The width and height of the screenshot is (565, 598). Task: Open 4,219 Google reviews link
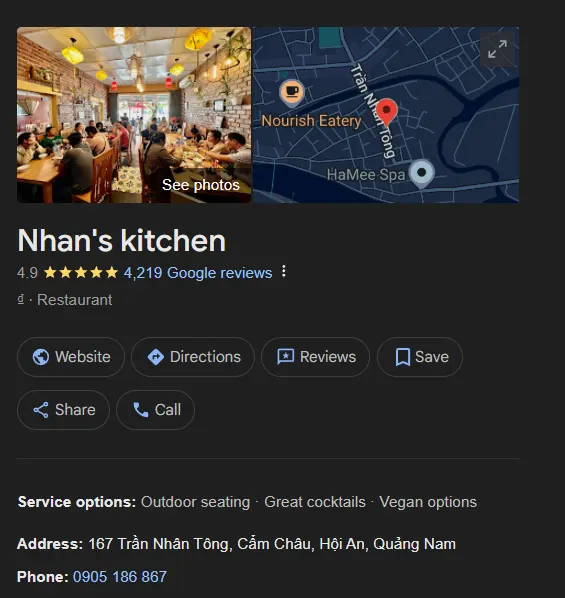[198, 273]
